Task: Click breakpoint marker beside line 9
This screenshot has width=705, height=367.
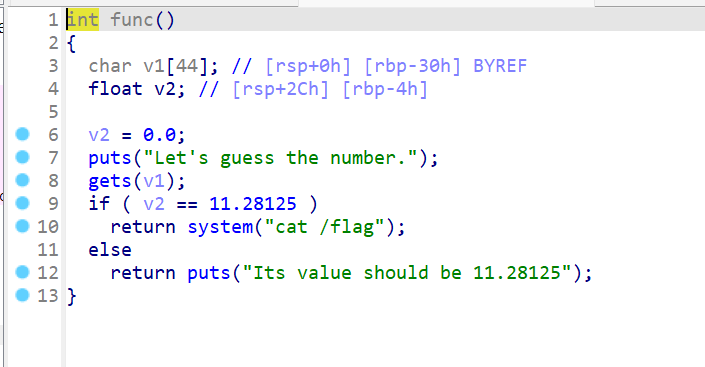Action: tap(22, 203)
